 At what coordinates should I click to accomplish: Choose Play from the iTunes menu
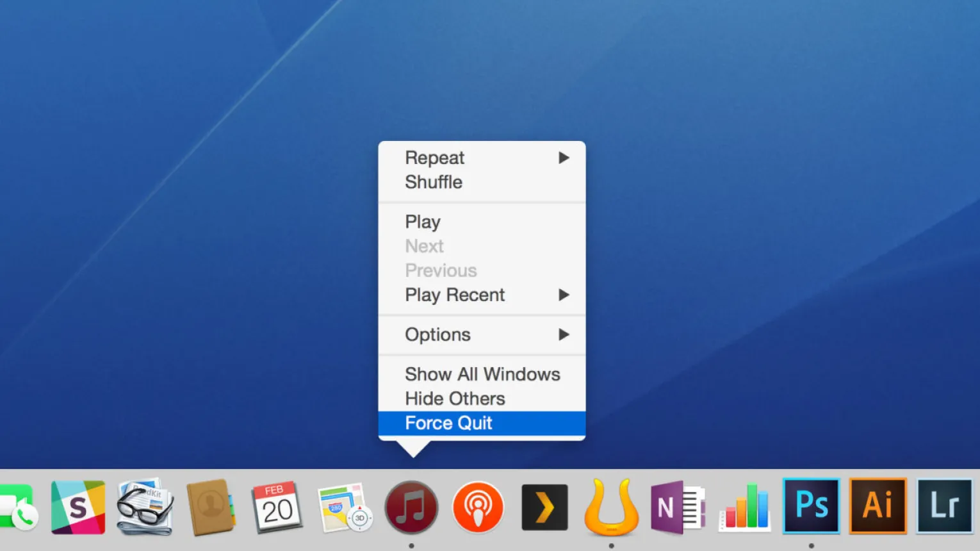tap(482, 222)
